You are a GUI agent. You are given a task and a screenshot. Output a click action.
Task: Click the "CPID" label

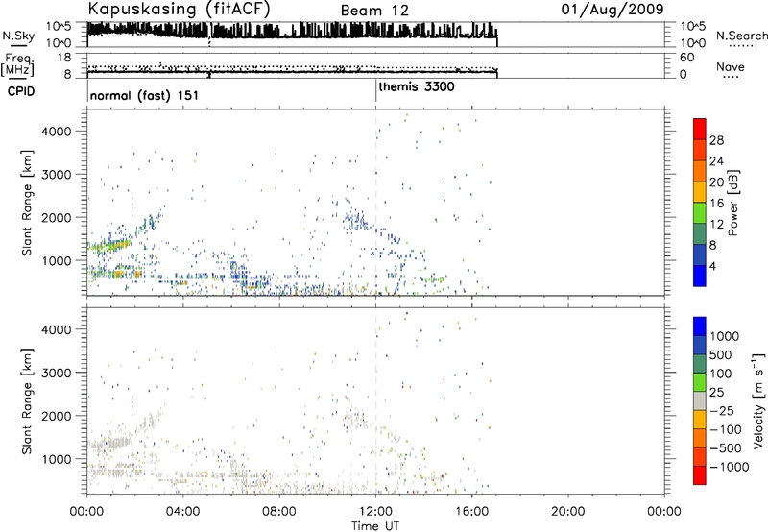pos(21,91)
